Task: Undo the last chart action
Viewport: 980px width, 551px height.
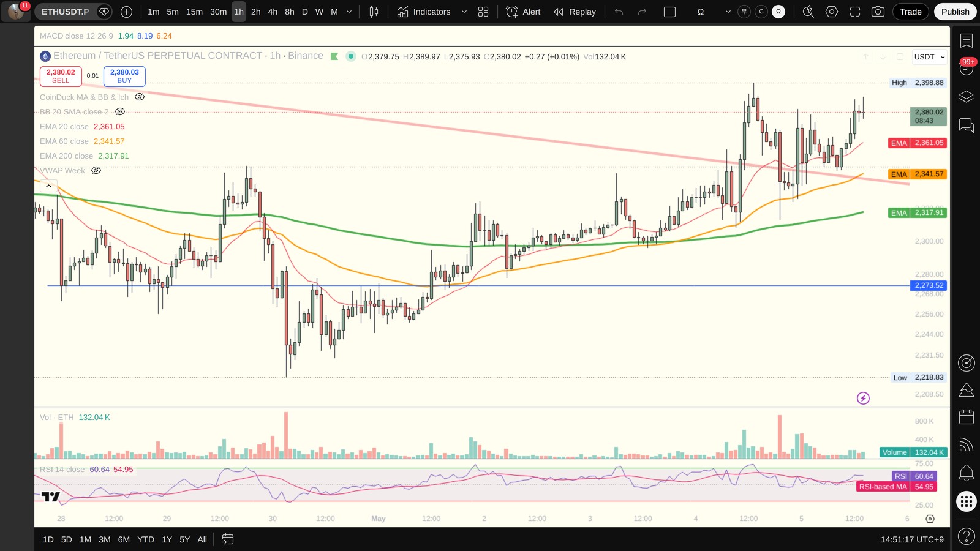Action: 619,12
